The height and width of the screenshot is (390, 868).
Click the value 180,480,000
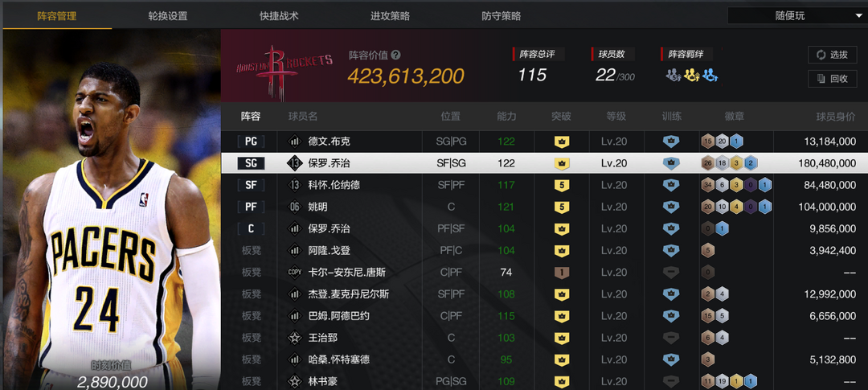828,163
